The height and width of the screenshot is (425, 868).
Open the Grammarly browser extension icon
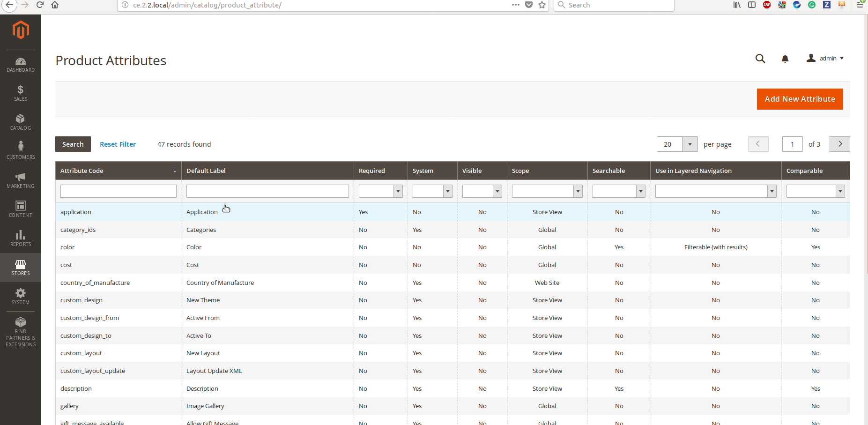(x=812, y=5)
